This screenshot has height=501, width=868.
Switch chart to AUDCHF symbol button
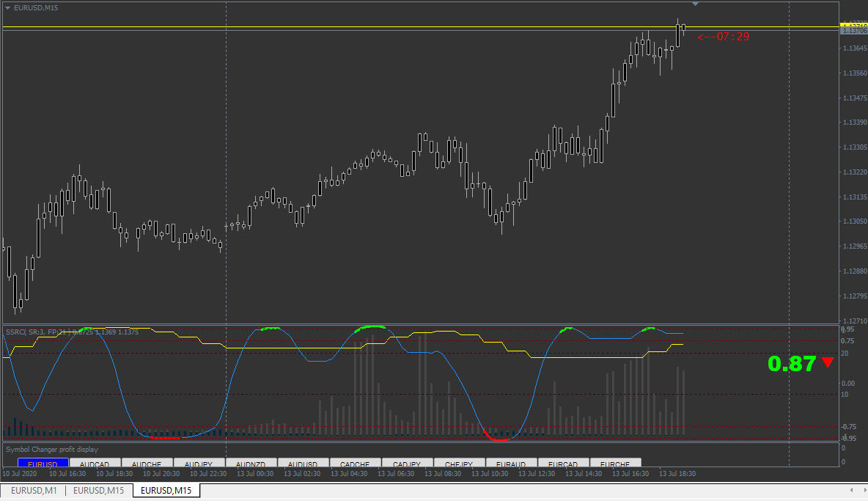(147, 464)
